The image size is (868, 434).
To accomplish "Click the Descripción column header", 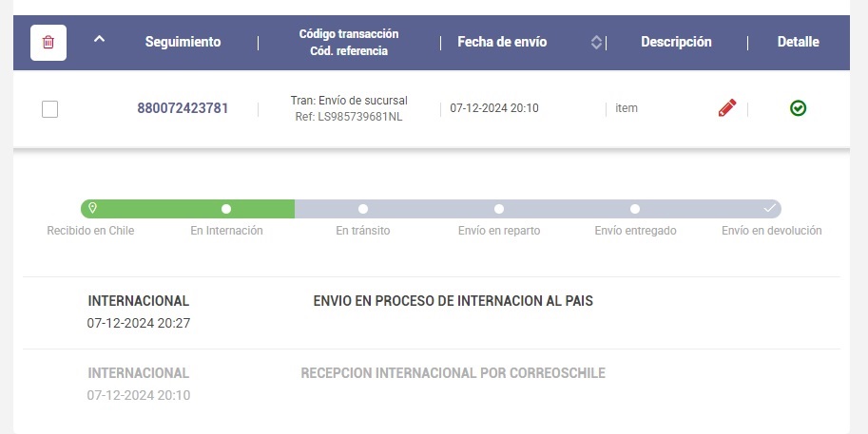I will pyautogui.click(x=676, y=42).
